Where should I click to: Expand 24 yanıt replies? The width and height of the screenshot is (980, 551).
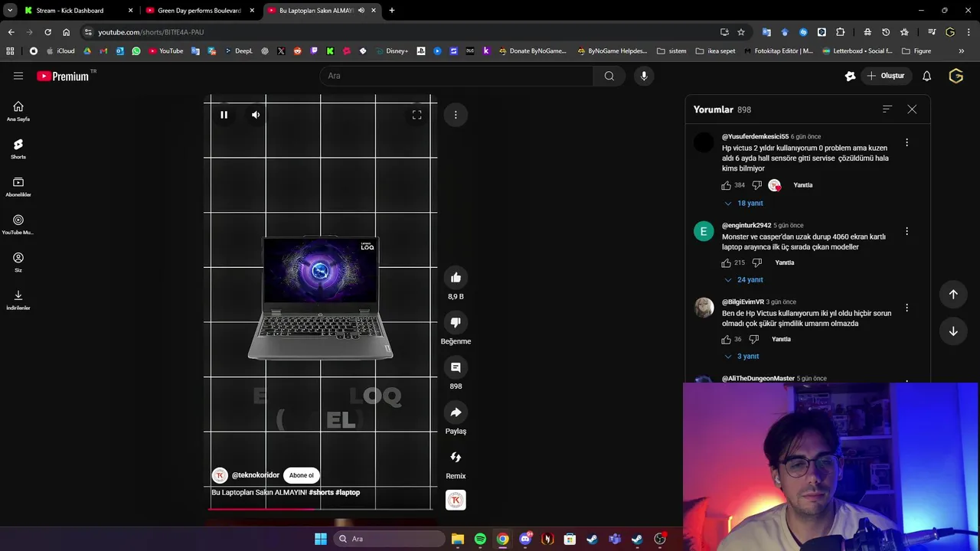743,280
